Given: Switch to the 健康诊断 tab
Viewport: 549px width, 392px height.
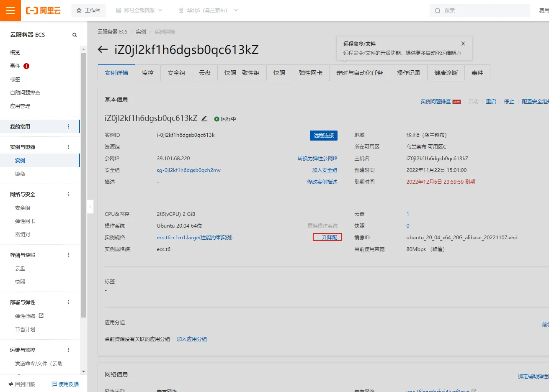Looking at the screenshot, I should (446, 73).
